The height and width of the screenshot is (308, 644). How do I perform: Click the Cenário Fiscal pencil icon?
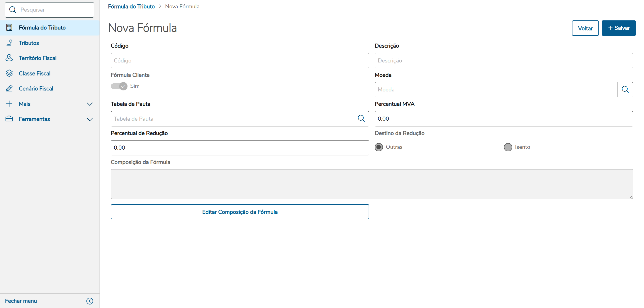coord(9,88)
